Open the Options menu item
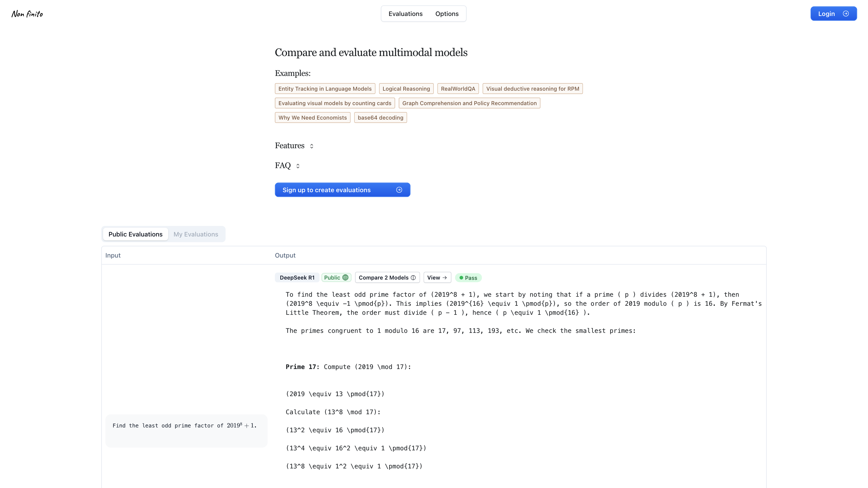 pos(446,14)
